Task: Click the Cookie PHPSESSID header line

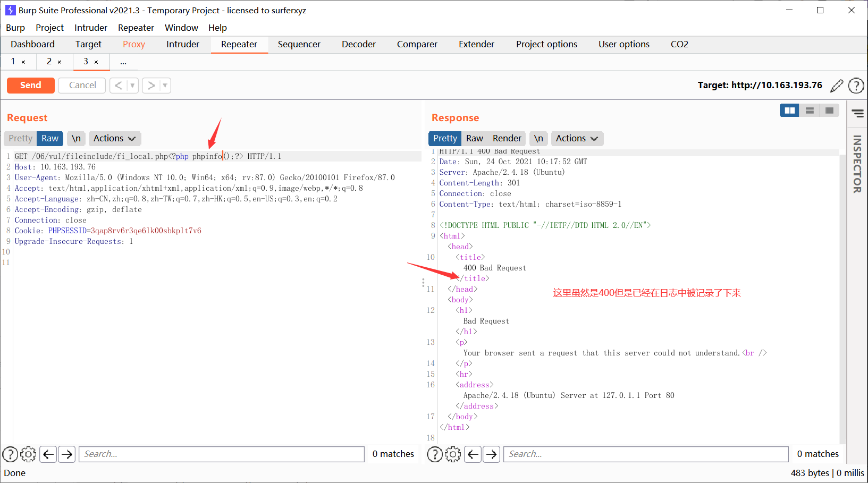Action: pos(108,231)
